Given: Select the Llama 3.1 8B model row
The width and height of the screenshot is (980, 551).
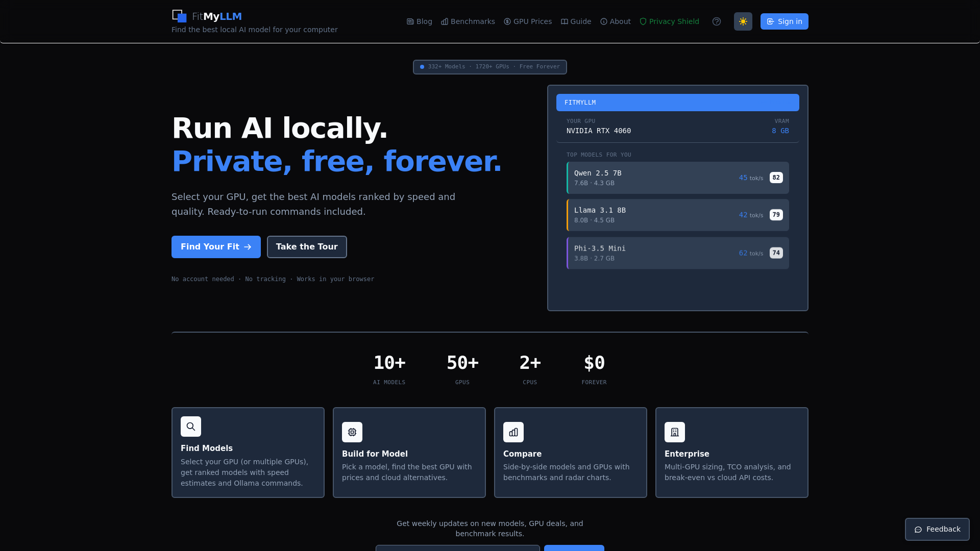Looking at the screenshot, I should click(678, 215).
